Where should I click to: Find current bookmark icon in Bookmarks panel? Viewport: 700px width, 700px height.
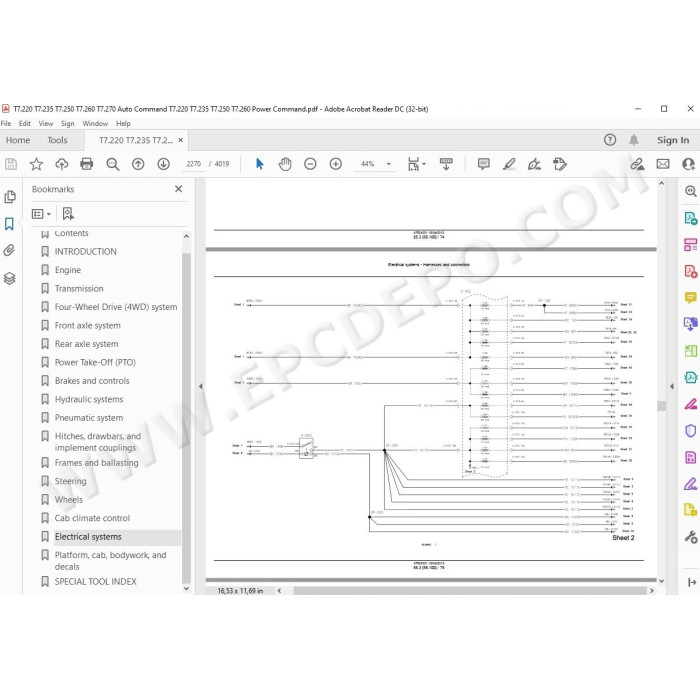point(68,214)
